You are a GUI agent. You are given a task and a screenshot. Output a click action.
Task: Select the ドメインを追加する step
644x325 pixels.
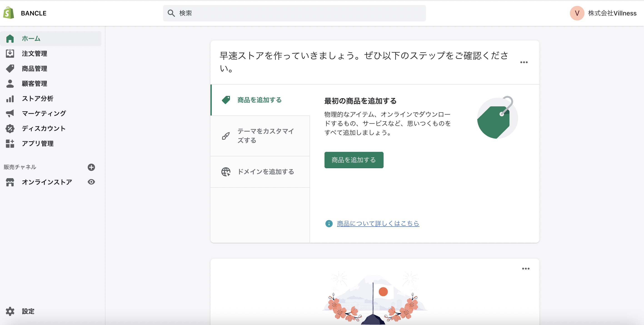point(260,172)
